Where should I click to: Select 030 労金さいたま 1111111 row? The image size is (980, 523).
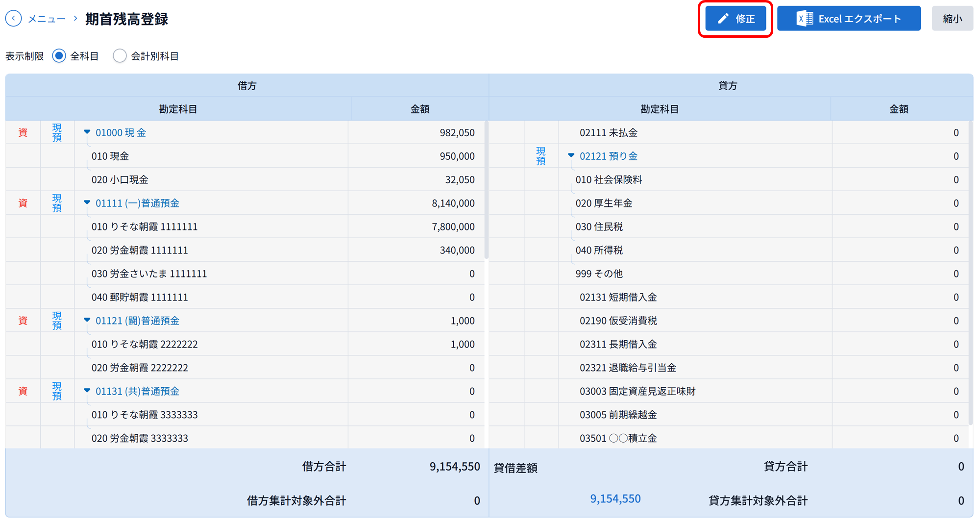click(245, 274)
